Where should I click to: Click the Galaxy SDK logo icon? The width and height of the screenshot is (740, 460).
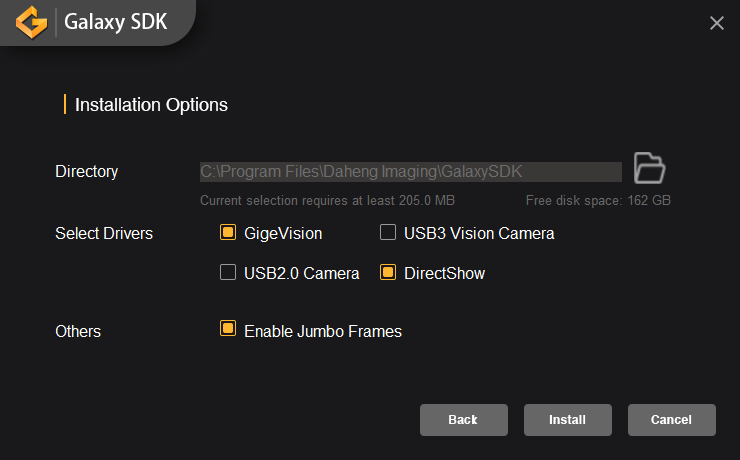pos(34,21)
